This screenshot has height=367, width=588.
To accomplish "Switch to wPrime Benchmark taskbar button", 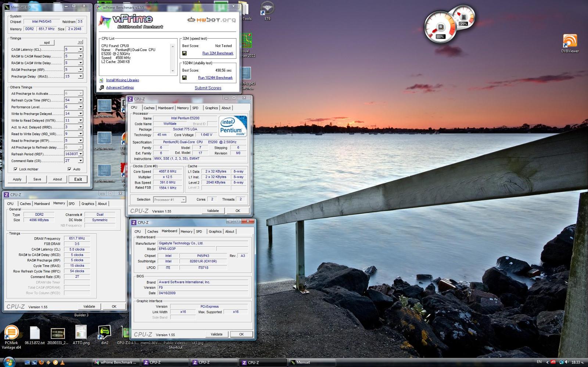I will [116, 362].
